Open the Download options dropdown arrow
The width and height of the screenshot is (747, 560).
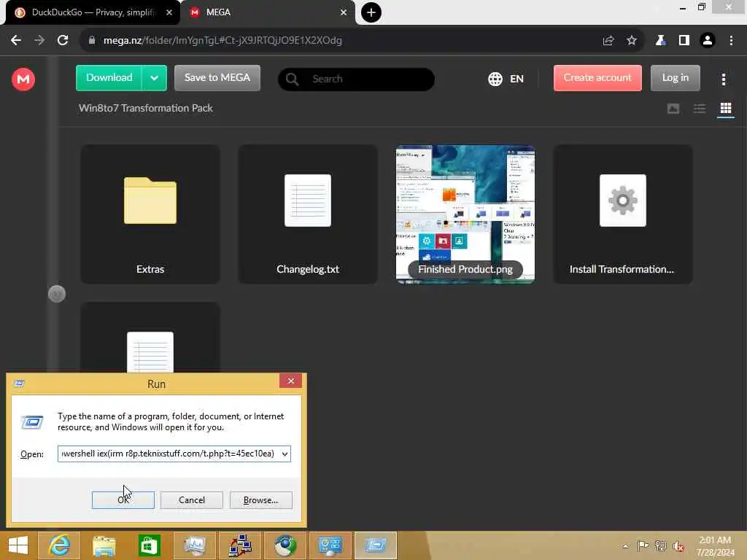click(x=154, y=78)
